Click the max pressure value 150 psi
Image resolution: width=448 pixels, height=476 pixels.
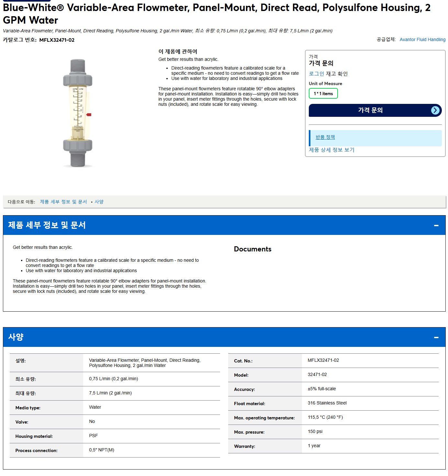315,431
